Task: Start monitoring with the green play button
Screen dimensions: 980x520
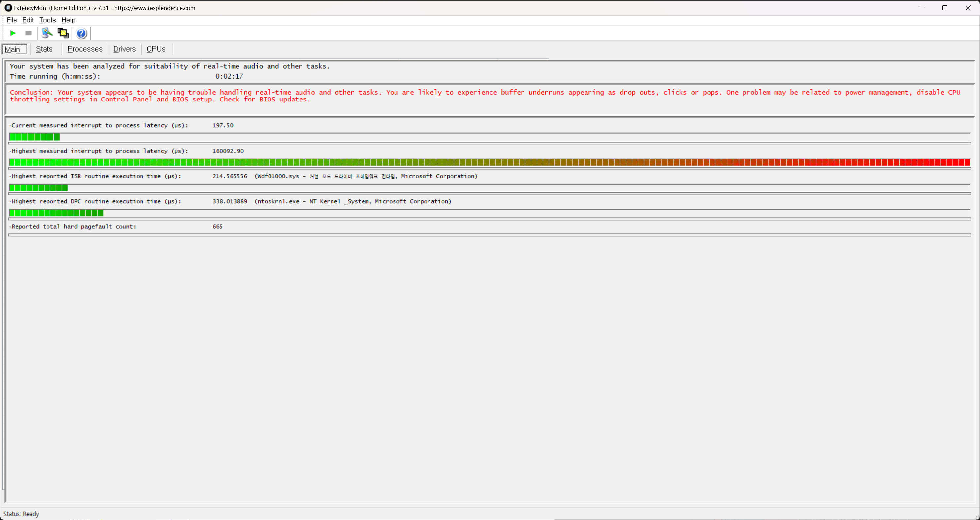Action: tap(13, 33)
